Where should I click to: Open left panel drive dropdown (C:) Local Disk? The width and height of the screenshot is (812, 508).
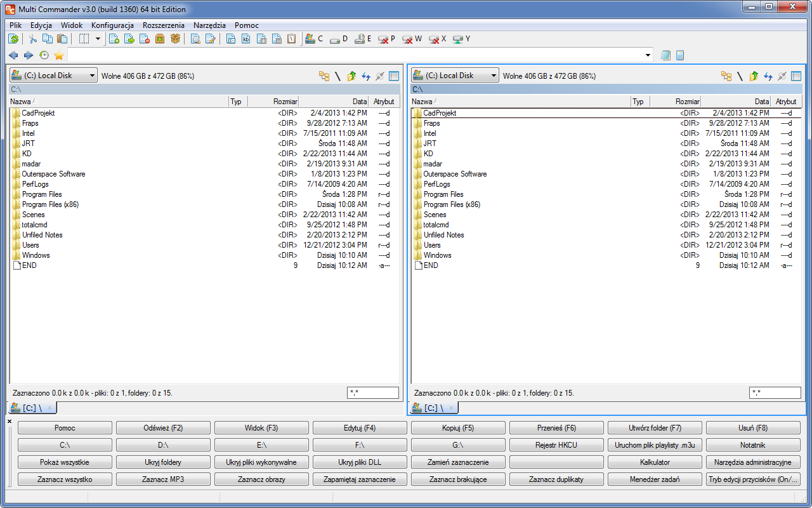[53, 76]
